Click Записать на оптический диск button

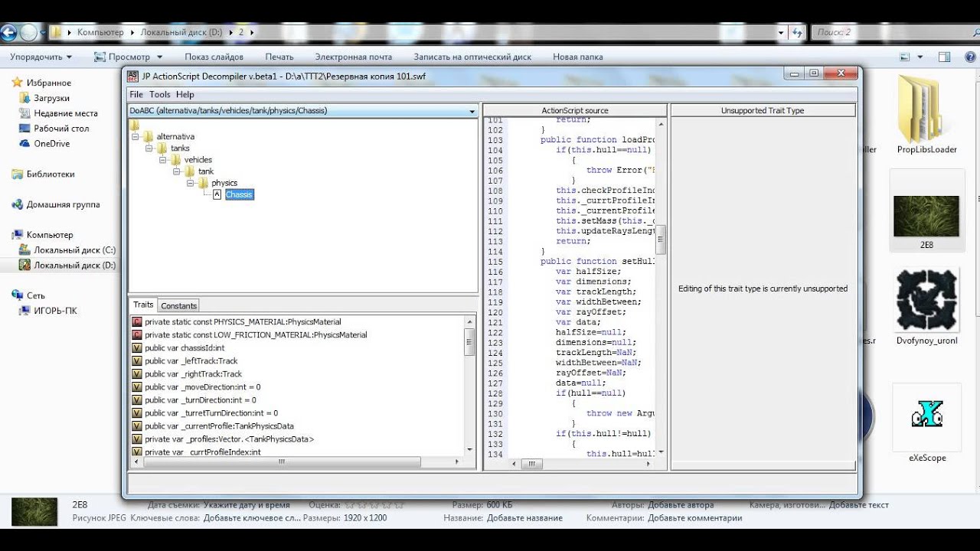[x=472, y=57]
